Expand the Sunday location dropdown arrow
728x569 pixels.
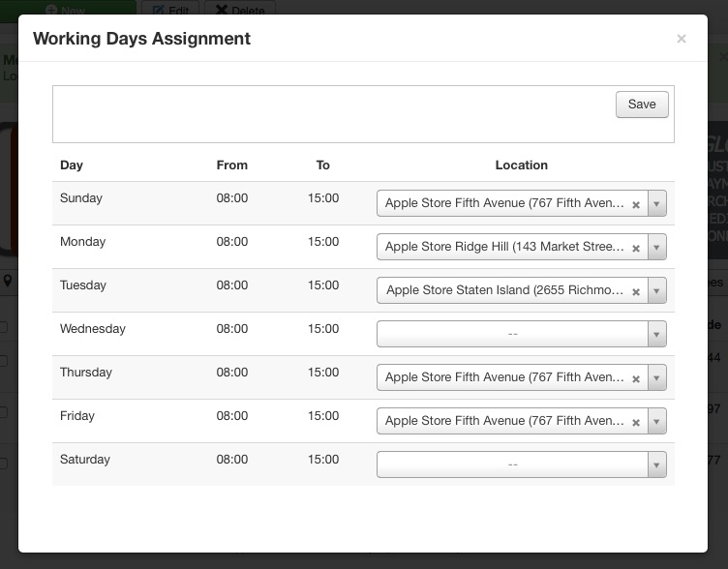point(656,203)
